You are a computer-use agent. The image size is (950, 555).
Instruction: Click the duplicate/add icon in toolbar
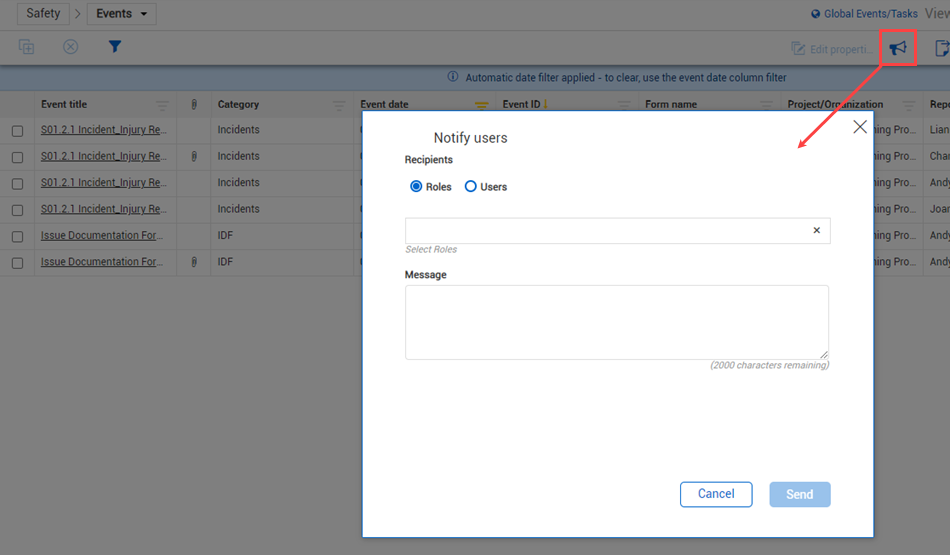tap(27, 47)
